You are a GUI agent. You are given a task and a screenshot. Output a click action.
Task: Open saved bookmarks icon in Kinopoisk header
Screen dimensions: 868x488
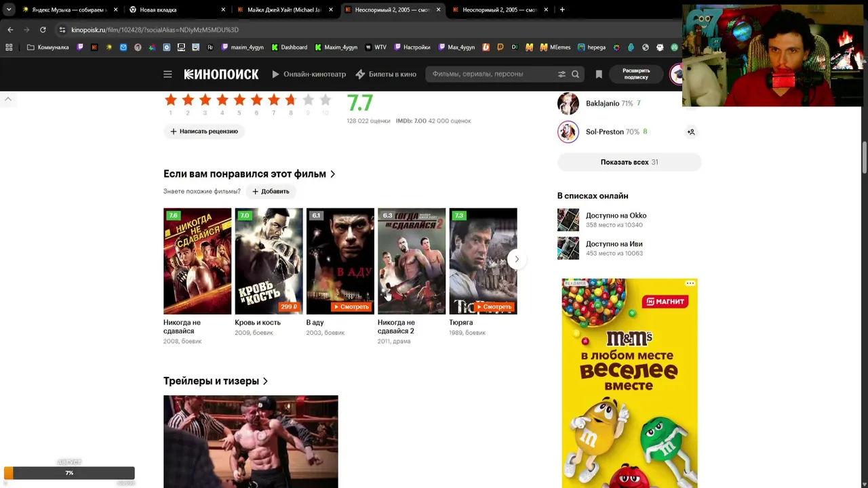599,74
